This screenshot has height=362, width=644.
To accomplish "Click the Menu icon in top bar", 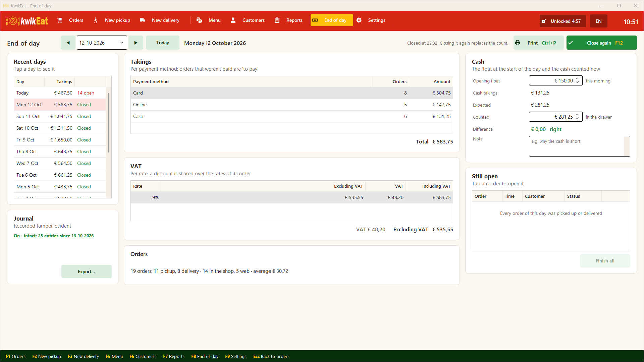I will click(x=199, y=20).
